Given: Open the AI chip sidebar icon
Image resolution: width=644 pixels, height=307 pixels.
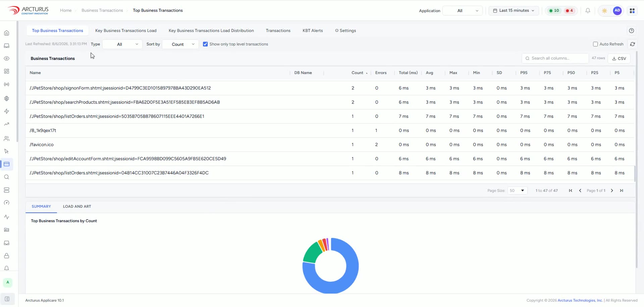Looking at the screenshot, I should (x=6, y=99).
